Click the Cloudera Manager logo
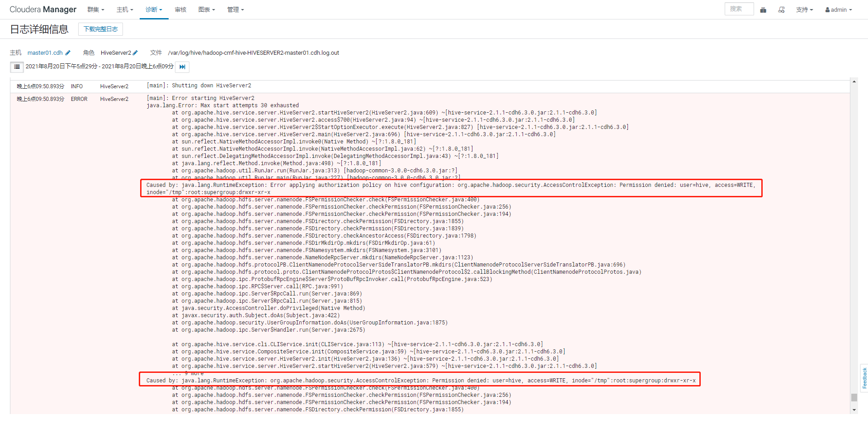Image resolution: width=868 pixels, height=424 pixels. point(42,9)
